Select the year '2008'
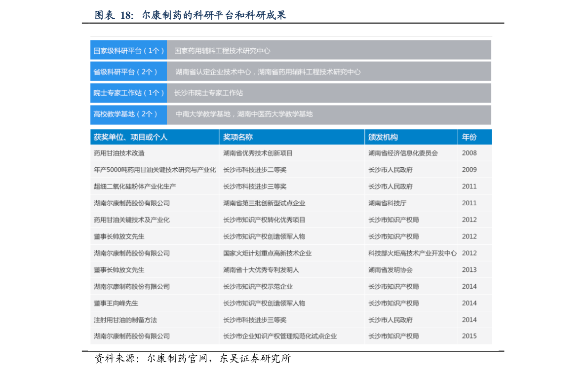The image size is (588, 374). [469, 153]
